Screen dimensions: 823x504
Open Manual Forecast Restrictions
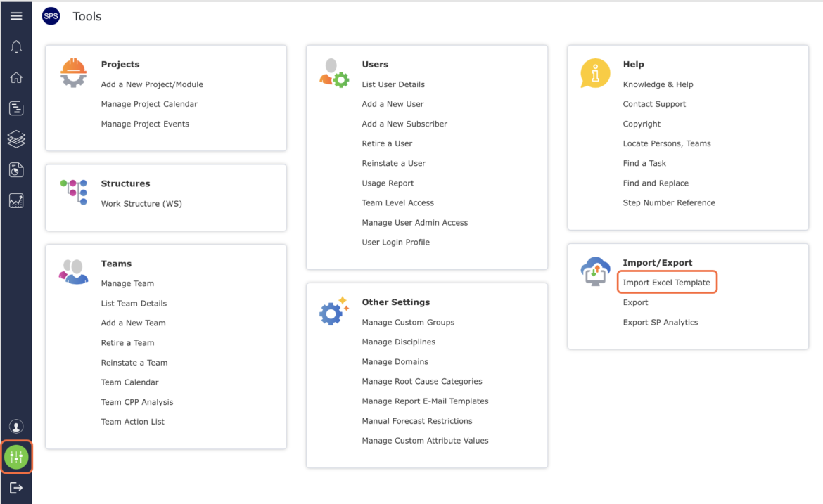[417, 421]
